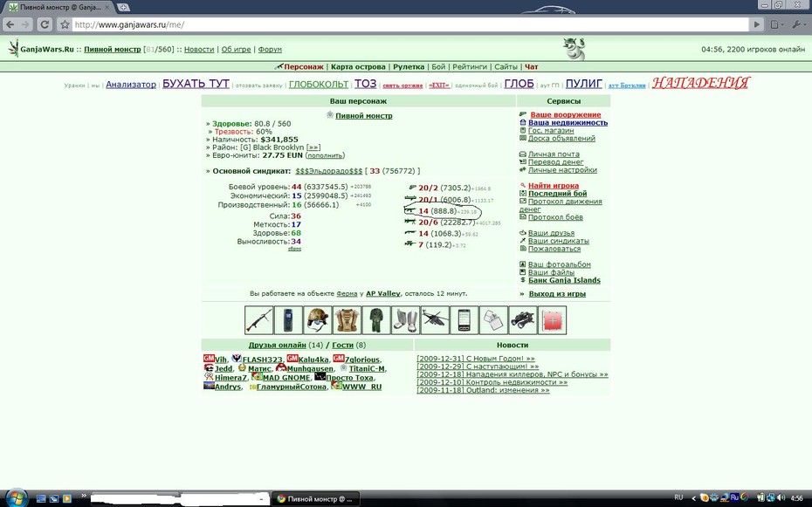This screenshot has height=507, width=812.
Task: Click the Форум header link
Action: pyautogui.click(x=270, y=49)
